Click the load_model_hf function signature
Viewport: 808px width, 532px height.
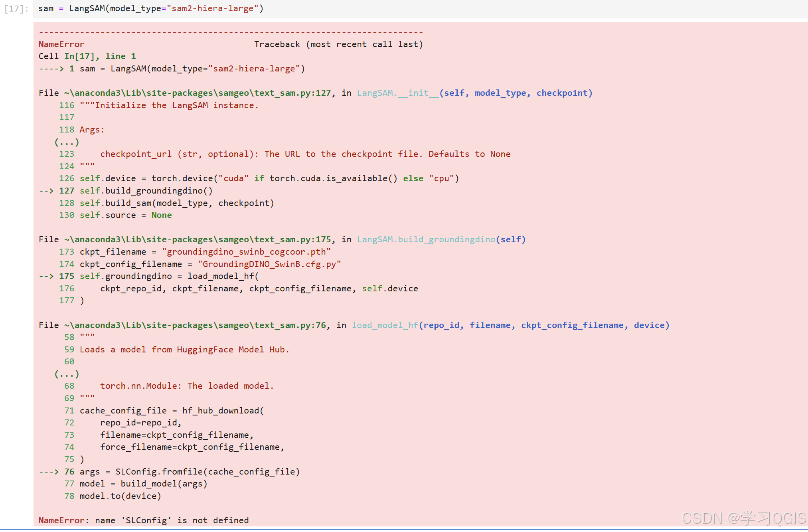pos(510,325)
